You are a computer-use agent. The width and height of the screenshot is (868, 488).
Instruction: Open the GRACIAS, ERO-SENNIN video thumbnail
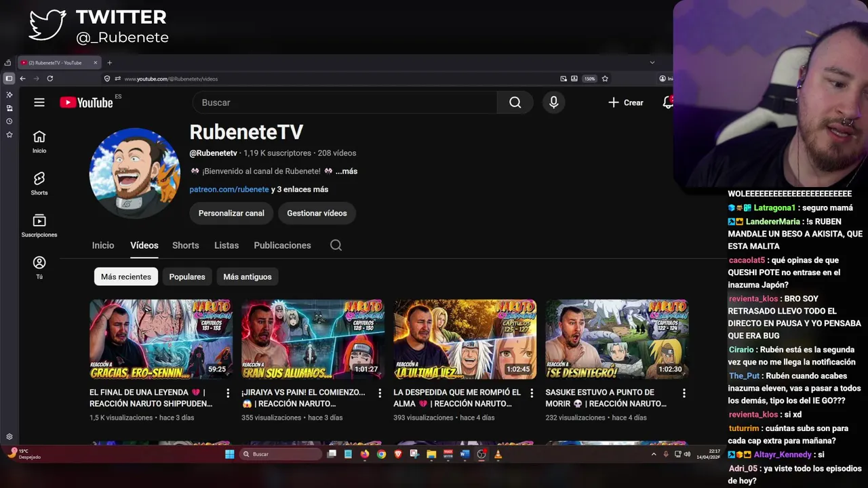click(161, 339)
